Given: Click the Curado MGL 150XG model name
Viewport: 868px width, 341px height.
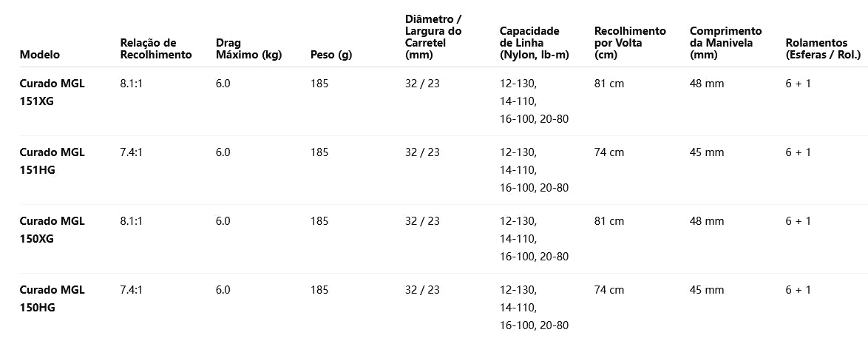Looking at the screenshot, I should click(x=52, y=230).
